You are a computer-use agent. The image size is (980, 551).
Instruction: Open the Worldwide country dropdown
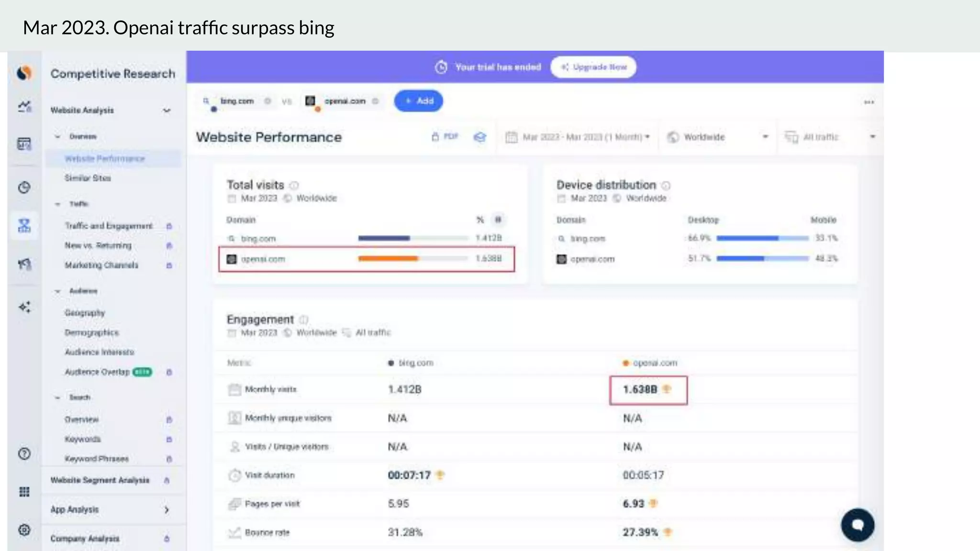pyautogui.click(x=717, y=137)
